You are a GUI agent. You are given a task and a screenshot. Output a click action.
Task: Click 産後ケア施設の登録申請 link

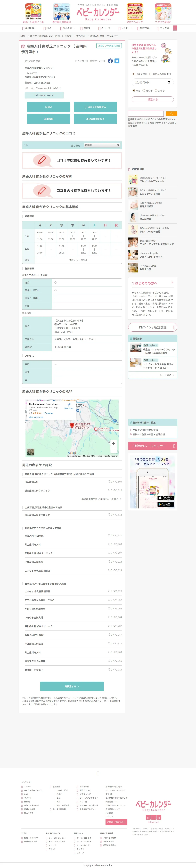pyautogui.click(x=145, y=430)
